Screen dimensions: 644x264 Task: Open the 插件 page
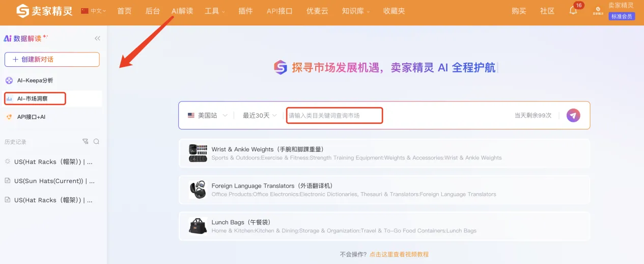point(245,11)
